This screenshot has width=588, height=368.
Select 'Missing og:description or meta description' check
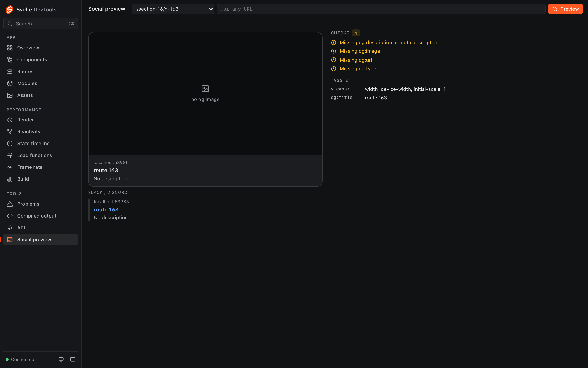(389, 43)
